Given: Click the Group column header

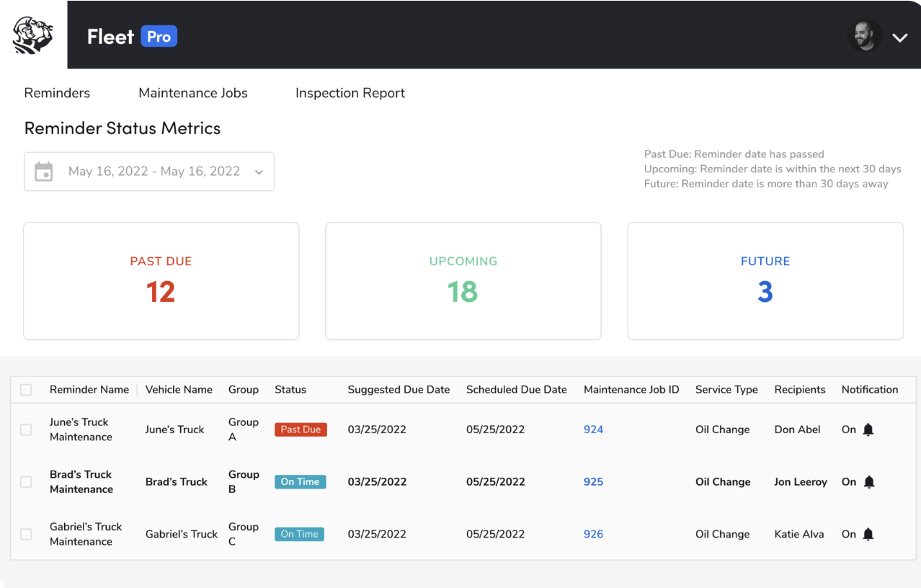Looking at the screenshot, I should click(x=244, y=390).
